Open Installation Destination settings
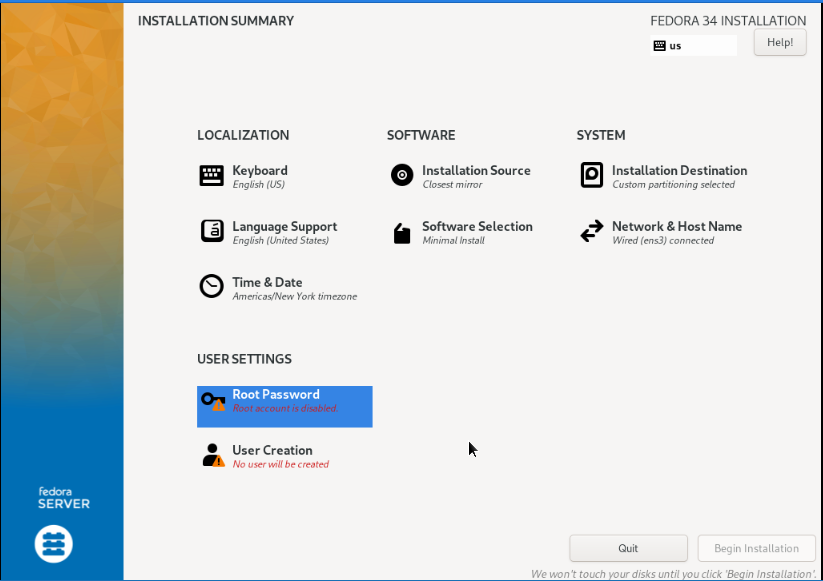This screenshot has width=823, height=581. point(664,176)
